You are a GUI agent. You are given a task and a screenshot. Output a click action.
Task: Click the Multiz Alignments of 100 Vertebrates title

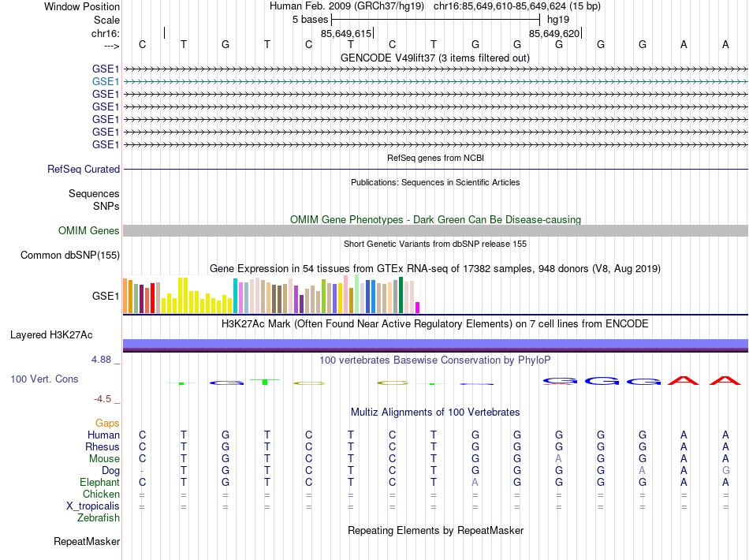tap(435, 413)
